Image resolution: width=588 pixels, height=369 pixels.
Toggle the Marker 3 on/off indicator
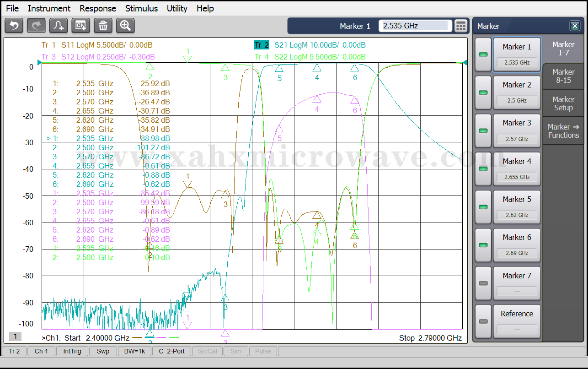(x=483, y=130)
